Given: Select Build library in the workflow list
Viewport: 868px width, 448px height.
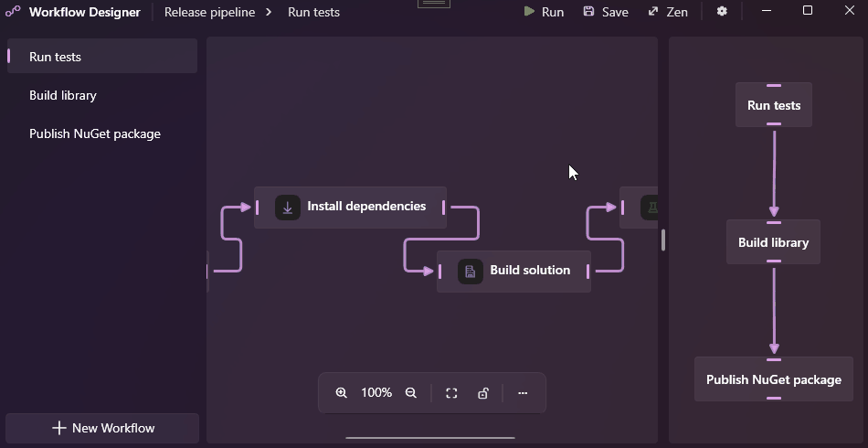Looking at the screenshot, I should (102, 95).
